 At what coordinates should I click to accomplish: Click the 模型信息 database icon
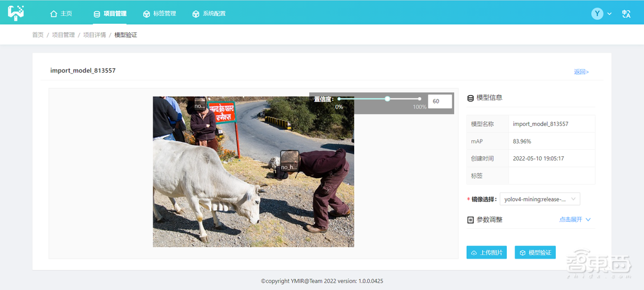470,98
